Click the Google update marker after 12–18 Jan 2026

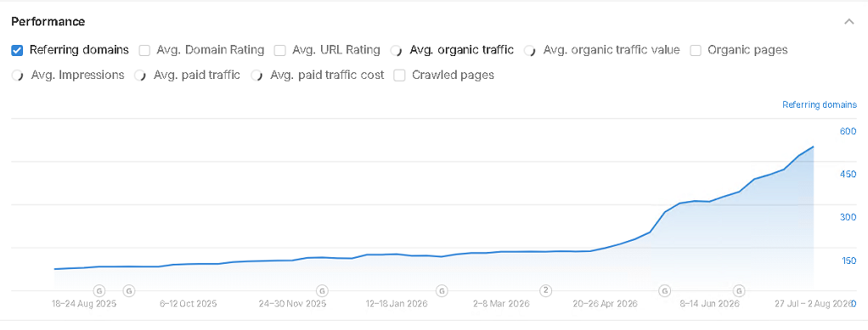pyautogui.click(x=441, y=290)
